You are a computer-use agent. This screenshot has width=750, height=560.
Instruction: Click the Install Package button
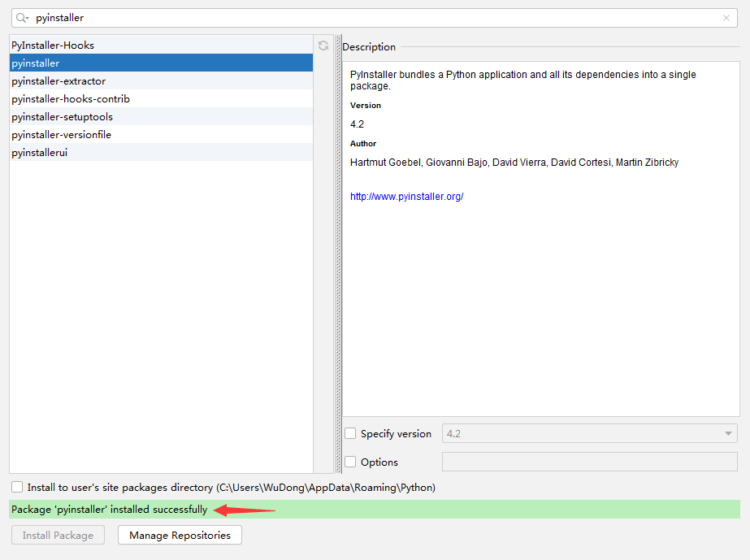click(58, 535)
